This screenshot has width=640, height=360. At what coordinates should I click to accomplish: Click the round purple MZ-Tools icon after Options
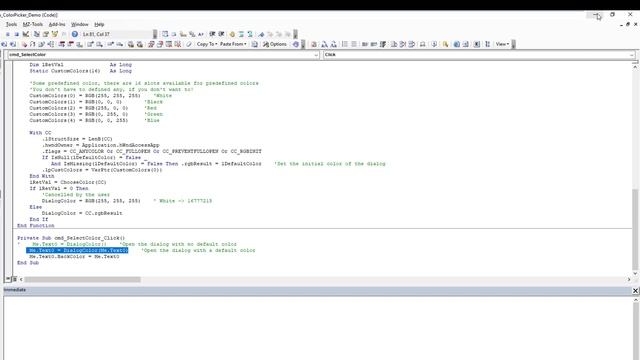(296, 44)
